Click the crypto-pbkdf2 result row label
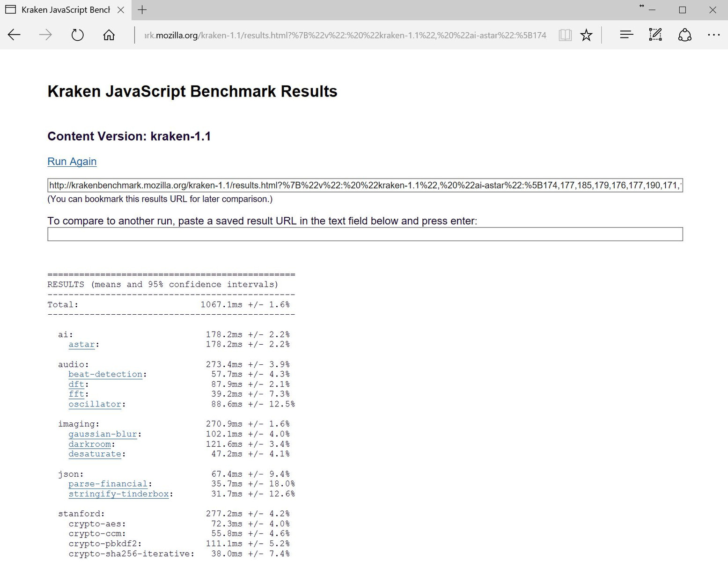728x562 pixels. [105, 544]
